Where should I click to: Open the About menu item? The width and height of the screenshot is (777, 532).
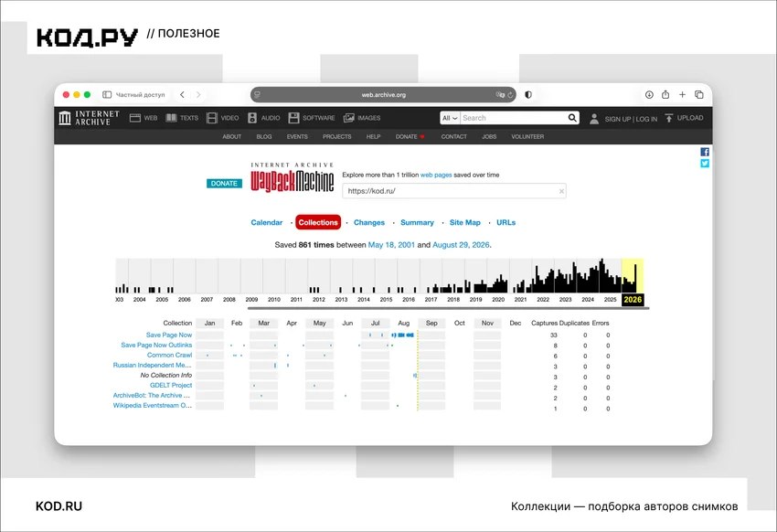232,137
